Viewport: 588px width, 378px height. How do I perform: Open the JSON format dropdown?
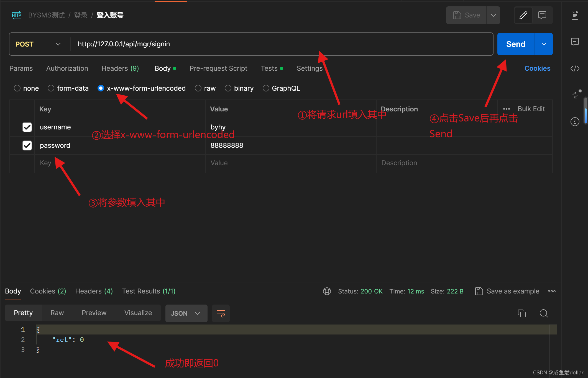point(186,313)
